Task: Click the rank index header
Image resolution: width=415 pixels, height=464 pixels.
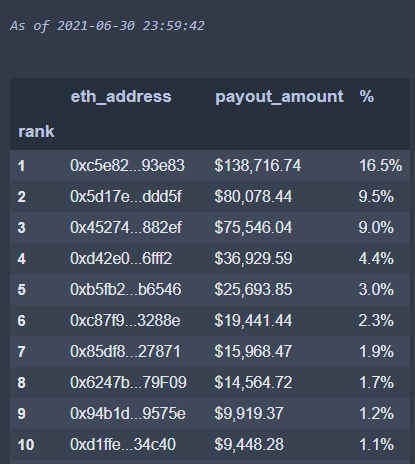Action: (36, 131)
